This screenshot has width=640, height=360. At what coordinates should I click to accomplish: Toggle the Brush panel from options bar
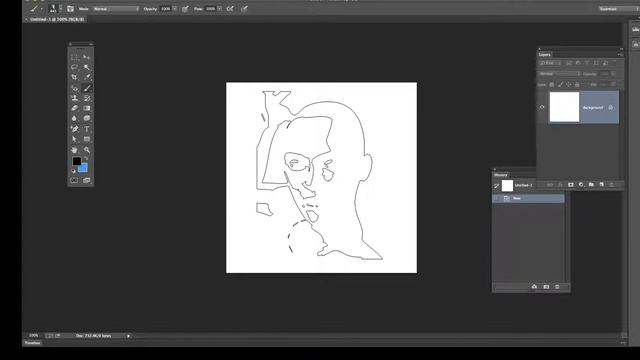coord(70,9)
